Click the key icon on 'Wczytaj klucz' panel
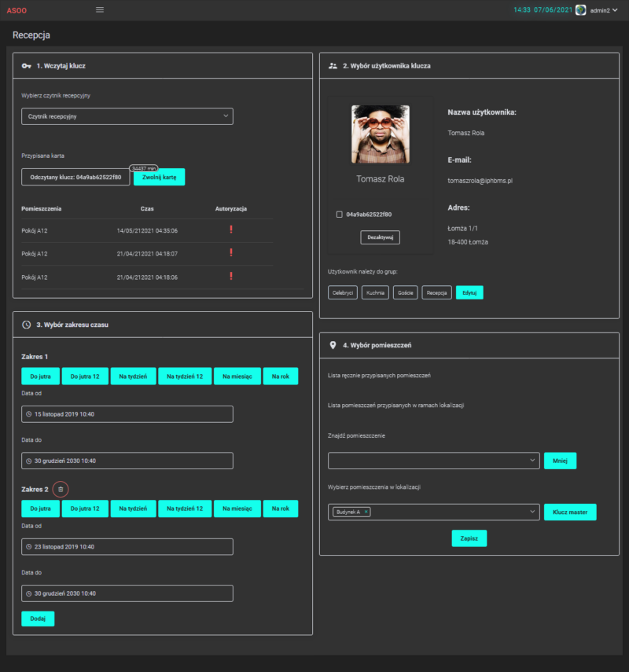The height and width of the screenshot is (672, 629). click(26, 66)
